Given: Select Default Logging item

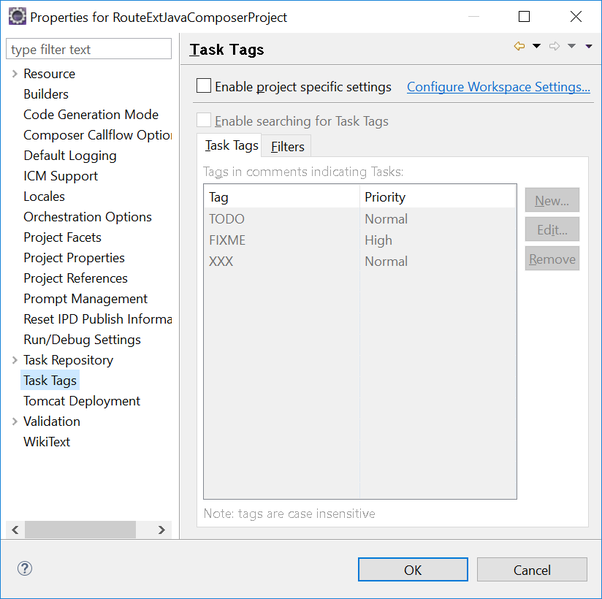Looking at the screenshot, I should click(x=70, y=156).
